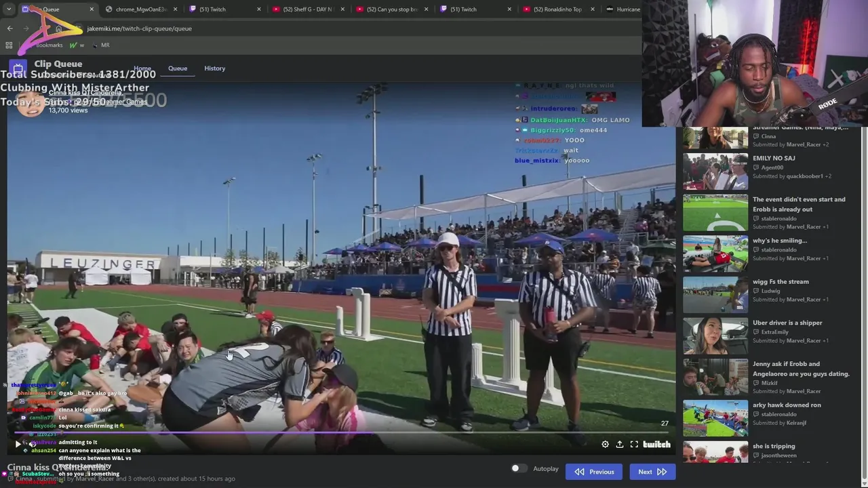Open the Twitch logo link in player

[656, 445]
